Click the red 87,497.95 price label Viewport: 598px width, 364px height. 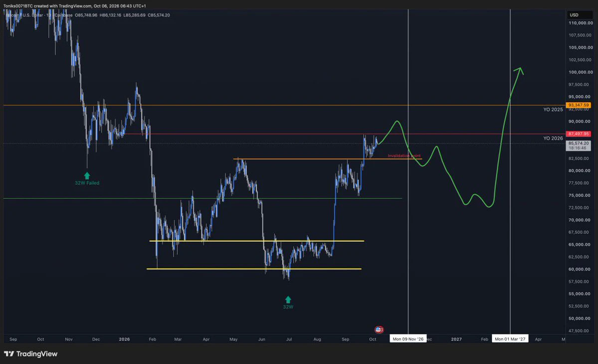579,134
